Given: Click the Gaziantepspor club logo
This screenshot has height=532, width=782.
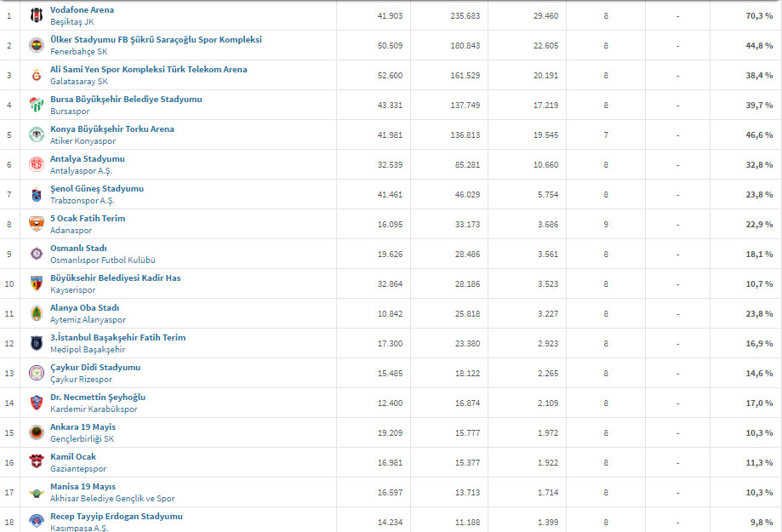Looking at the screenshot, I should coord(37,462).
